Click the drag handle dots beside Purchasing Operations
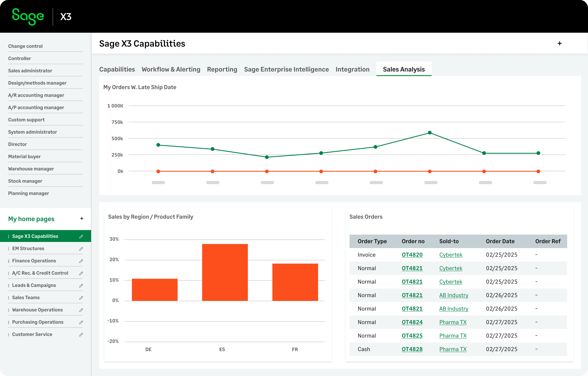The width and height of the screenshot is (588, 376). [x=9, y=322]
